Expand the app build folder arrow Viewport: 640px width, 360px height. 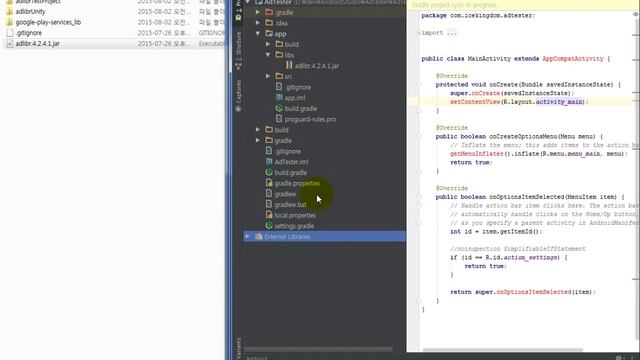click(268, 44)
